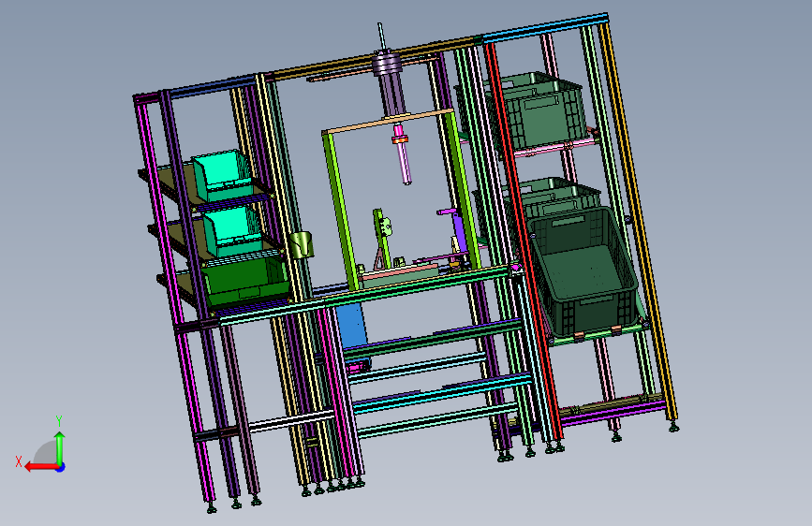This screenshot has width=812, height=526.
Task: Select the large tilted dark green crate
Action: [x=583, y=271]
